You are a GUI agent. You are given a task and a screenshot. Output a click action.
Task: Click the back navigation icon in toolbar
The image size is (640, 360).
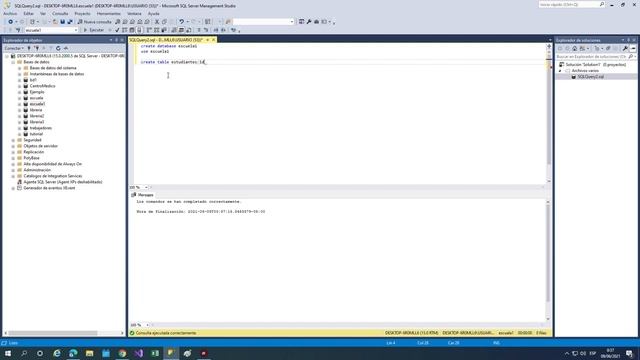pos(11,22)
